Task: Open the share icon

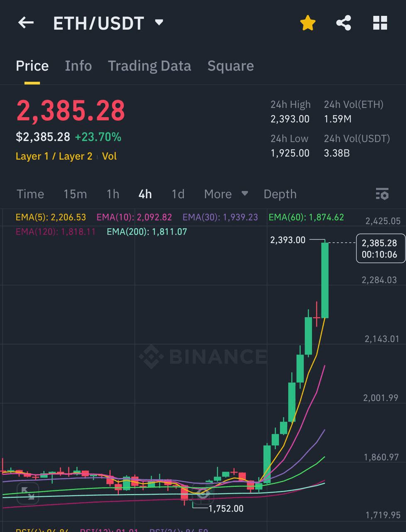Action: click(x=344, y=23)
